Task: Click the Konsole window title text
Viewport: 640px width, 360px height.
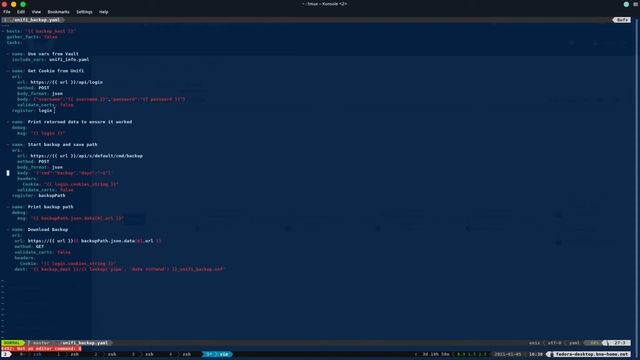Action: click(324, 4)
